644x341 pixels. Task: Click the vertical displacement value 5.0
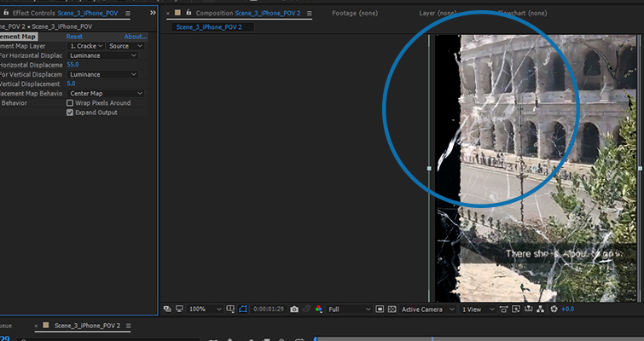point(71,84)
